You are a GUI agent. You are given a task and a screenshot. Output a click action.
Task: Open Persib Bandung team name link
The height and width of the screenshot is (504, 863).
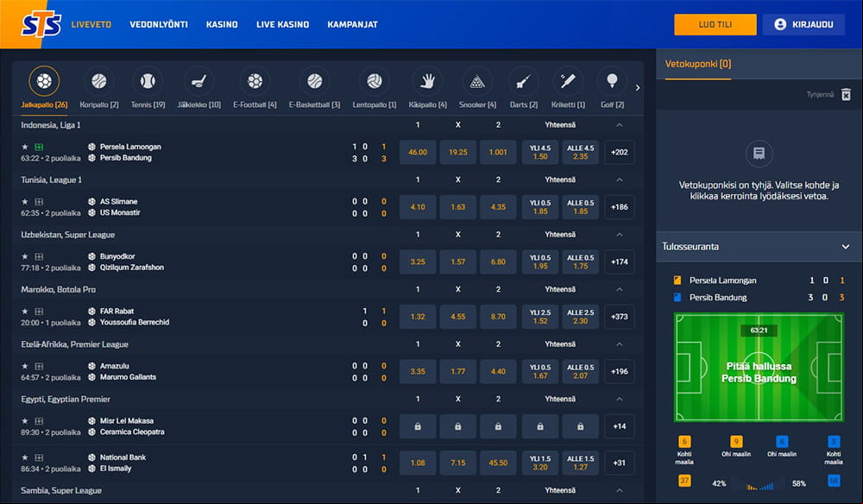tap(125, 158)
